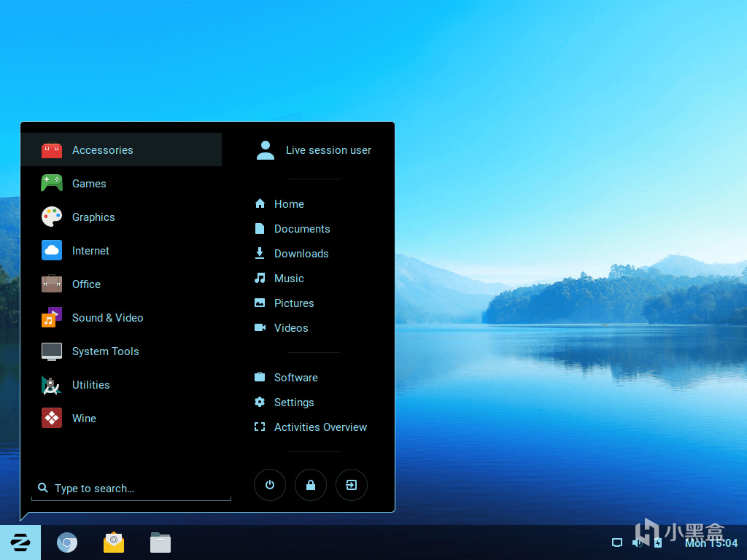Viewport: 747px width, 560px height.
Task: Click the Live session user name
Action: 328,150
